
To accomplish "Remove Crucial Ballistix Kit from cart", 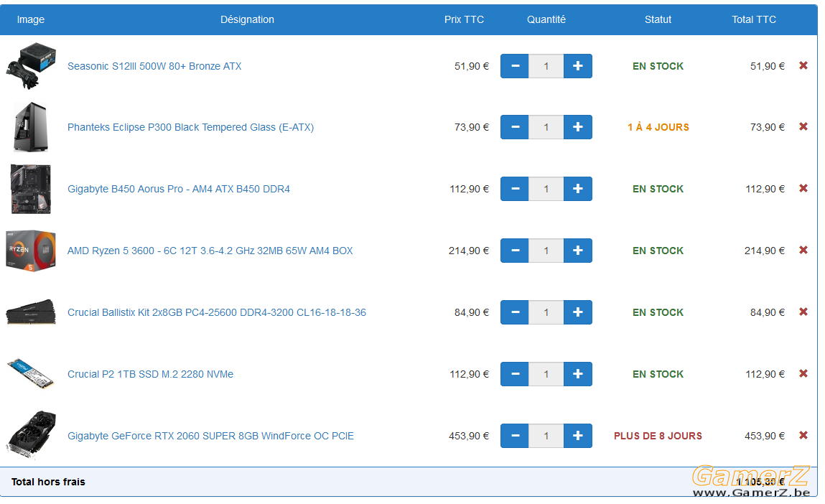I will 803,312.
